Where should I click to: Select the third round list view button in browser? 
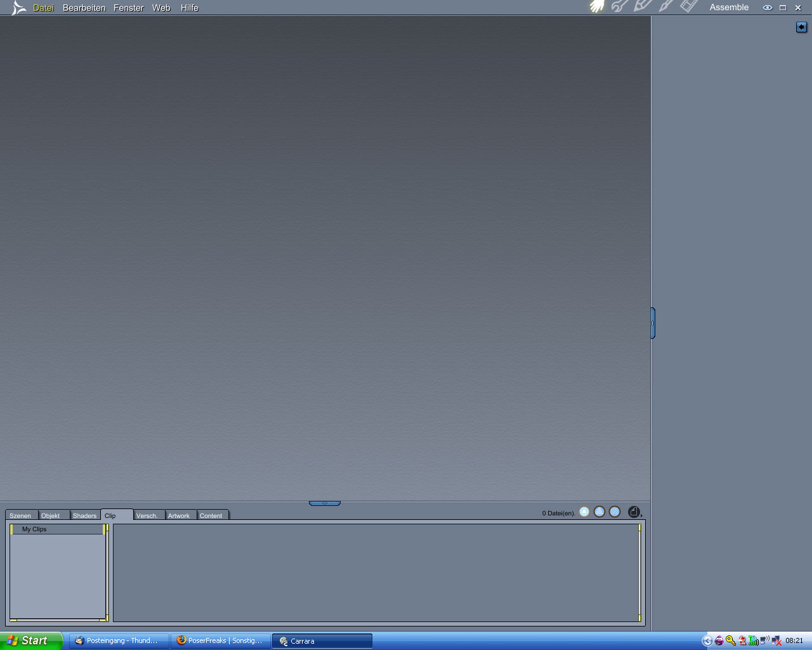click(615, 512)
